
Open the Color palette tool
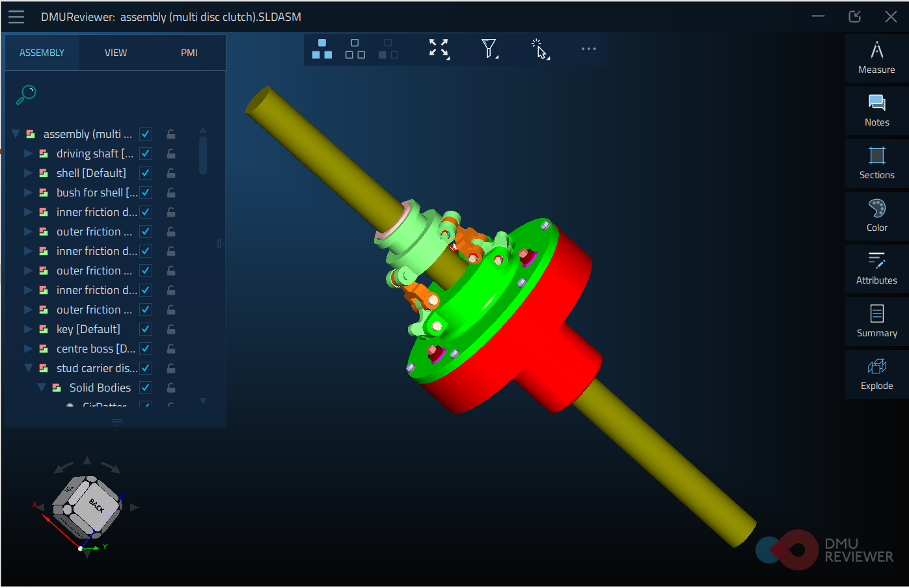point(876,216)
